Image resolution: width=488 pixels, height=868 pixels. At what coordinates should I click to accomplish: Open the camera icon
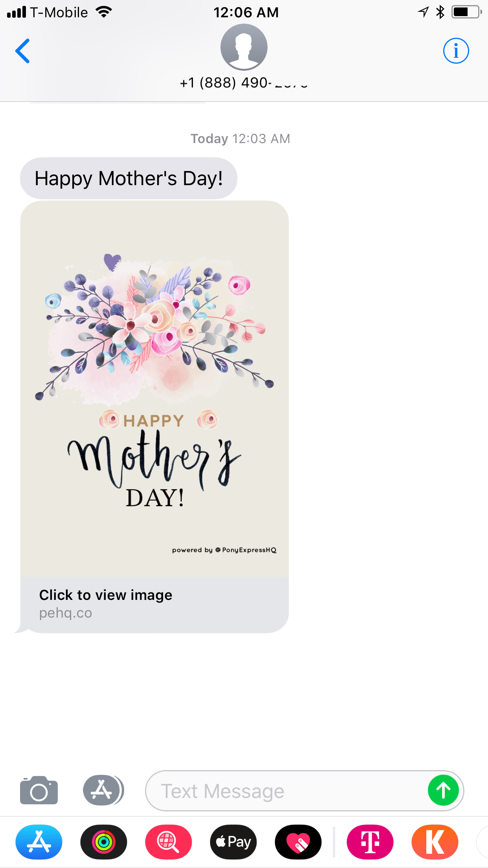coord(39,790)
